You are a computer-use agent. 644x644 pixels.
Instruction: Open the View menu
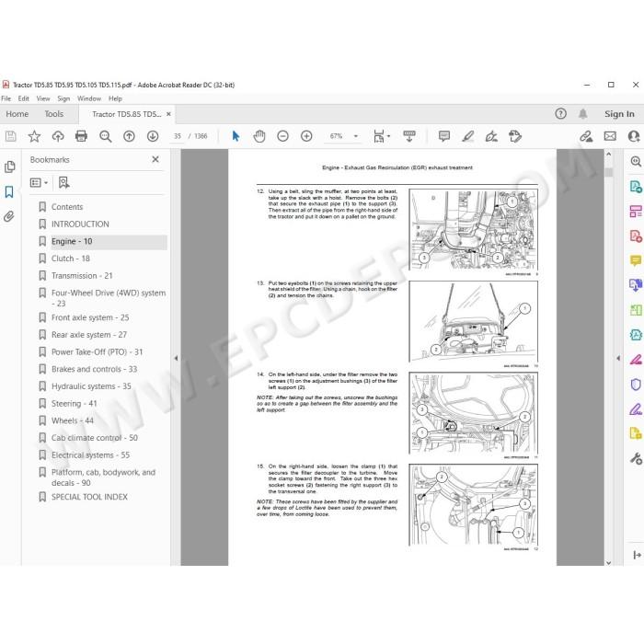(43, 98)
